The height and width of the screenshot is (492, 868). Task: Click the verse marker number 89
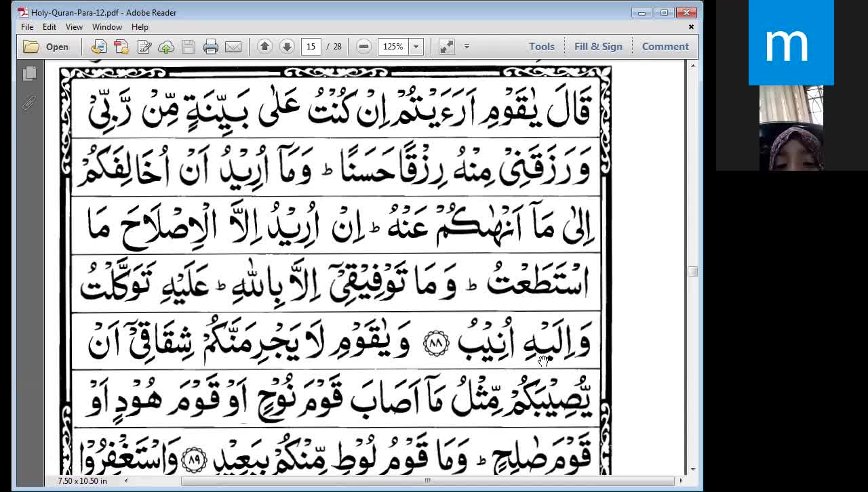click(x=195, y=459)
